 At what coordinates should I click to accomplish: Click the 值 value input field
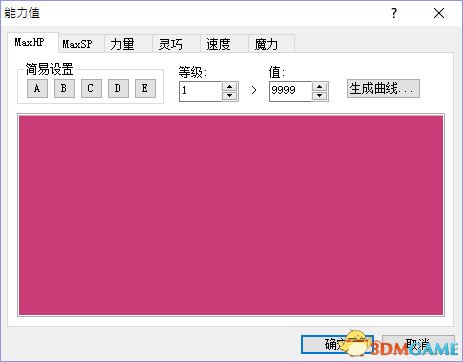pyautogui.click(x=291, y=91)
